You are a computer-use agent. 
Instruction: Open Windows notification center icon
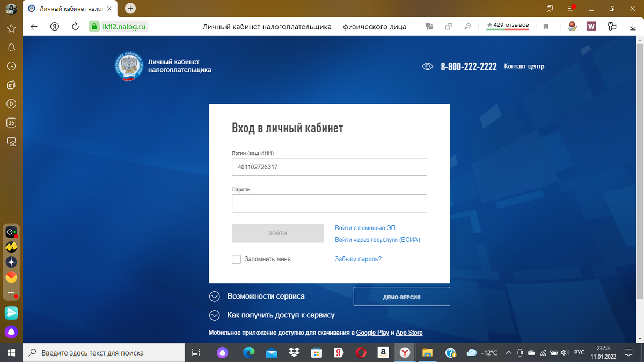coord(630,353)
